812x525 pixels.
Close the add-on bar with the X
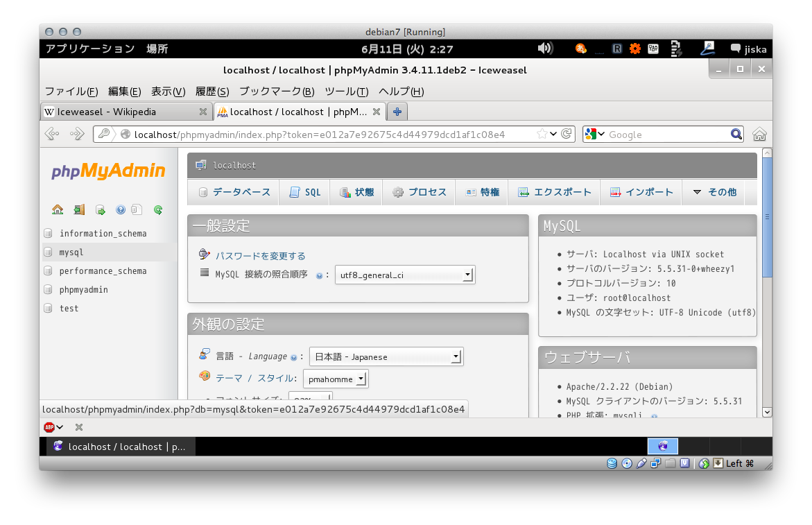pyautogui.click(x=79, y=427)
